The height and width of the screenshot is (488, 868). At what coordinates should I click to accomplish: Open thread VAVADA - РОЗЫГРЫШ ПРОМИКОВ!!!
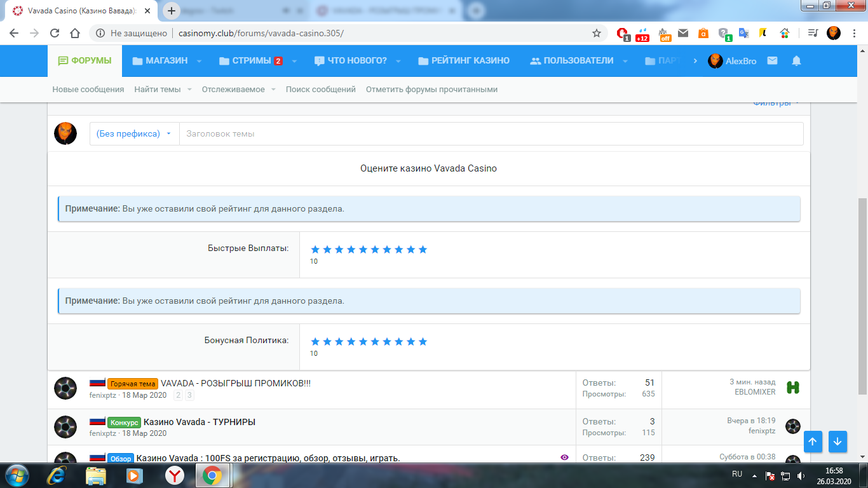(236, 383)
